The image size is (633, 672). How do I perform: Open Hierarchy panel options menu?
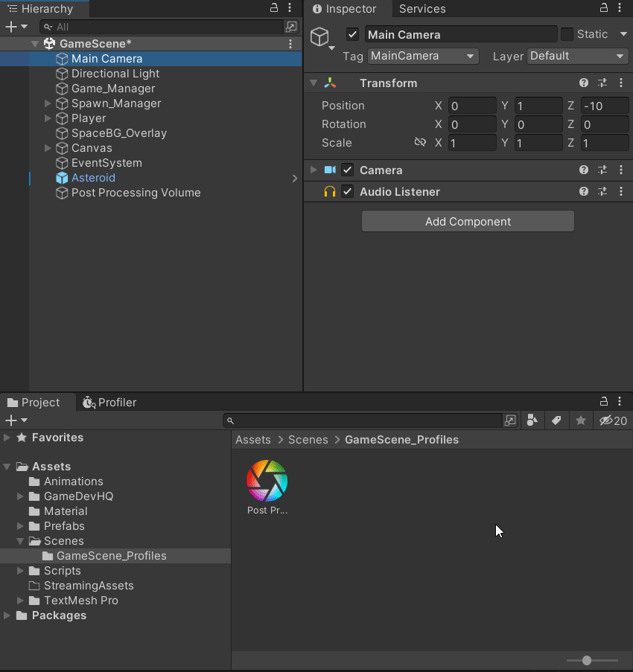coord(290,7)
